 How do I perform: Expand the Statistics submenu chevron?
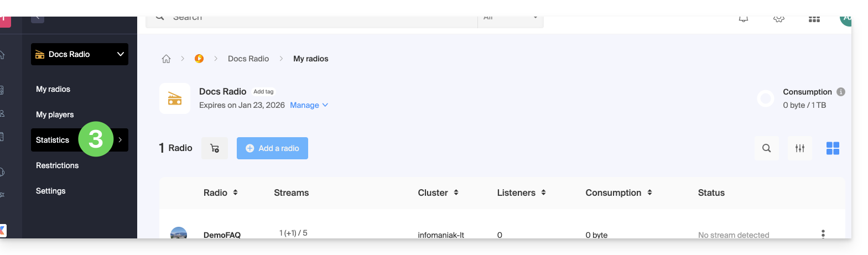pos(120,140)
